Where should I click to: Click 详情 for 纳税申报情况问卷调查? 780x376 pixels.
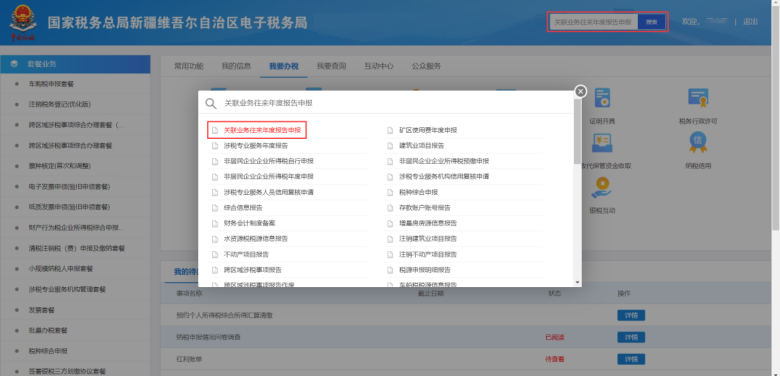(631, 337)
